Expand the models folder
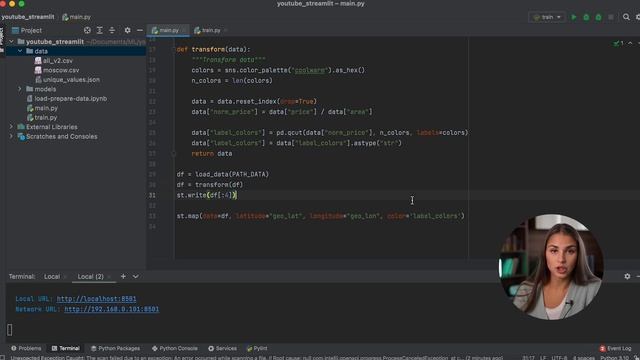Viewport: 640px width, 360px height. pyautogui.click(x=20, y=89)
